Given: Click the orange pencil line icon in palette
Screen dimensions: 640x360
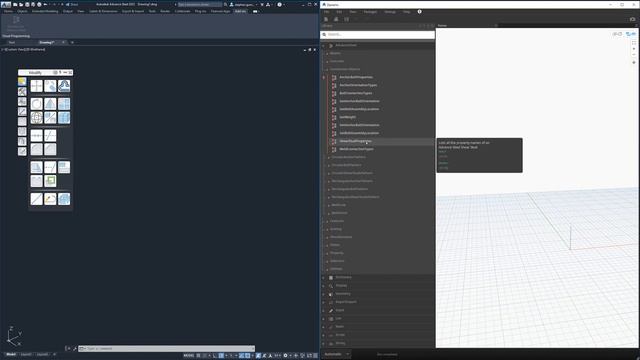Looking at the screenshot, I should pos(50,199).
